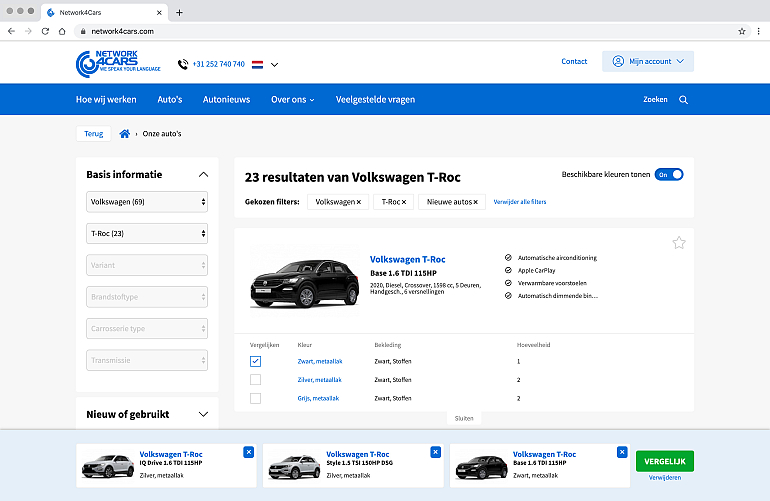The width and height of the screenshot is (770, 501).
Task: Open the Brandstoftype dropdown
Action: pyautogui.click(x=147, y=297)
